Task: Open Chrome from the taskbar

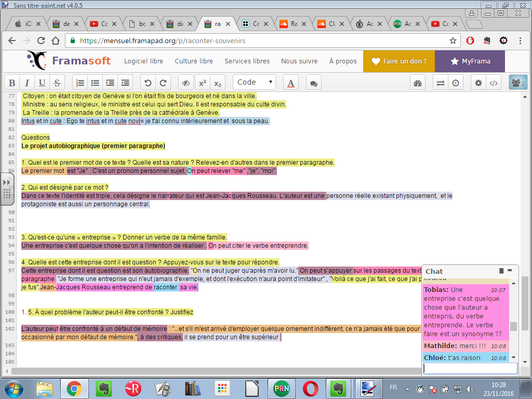Action: coord(74,389)
